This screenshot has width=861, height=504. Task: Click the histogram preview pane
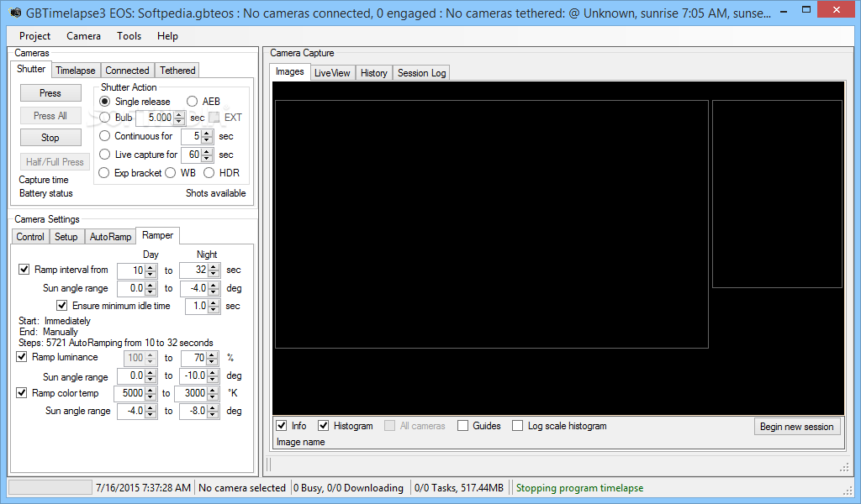[x=777, y=193]
